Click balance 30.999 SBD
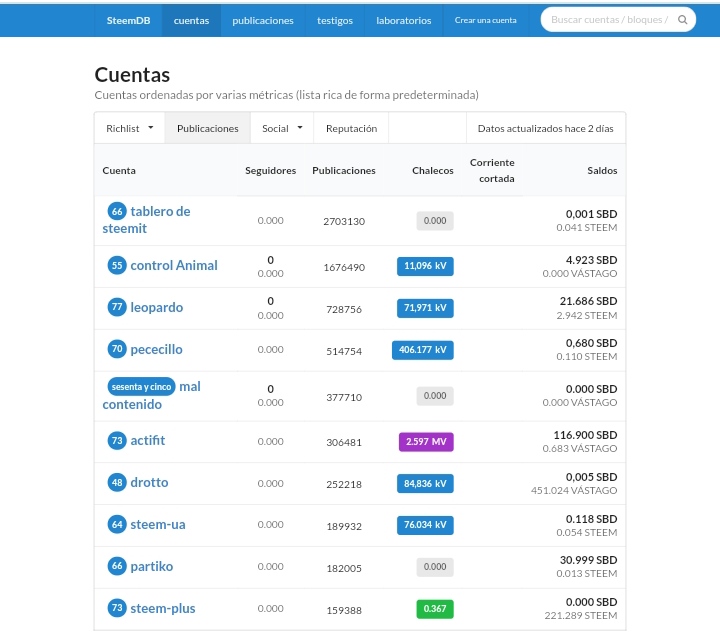The image size is (720, 641). (588, 560)
